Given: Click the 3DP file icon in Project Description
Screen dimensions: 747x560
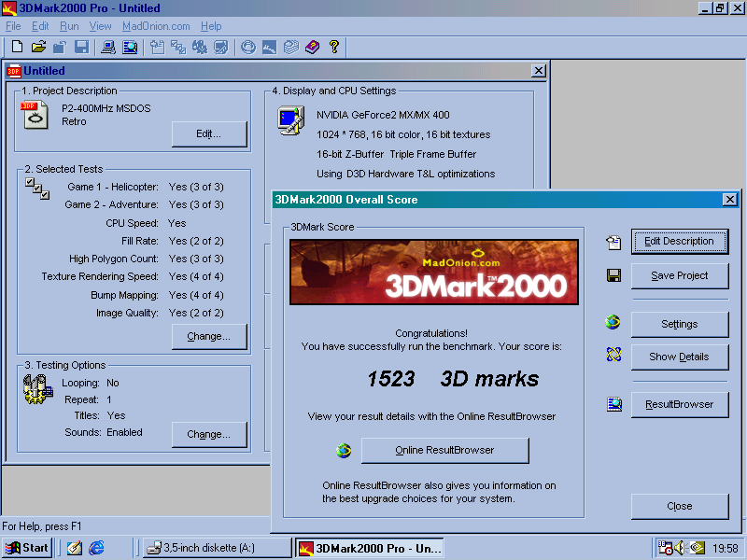Looking at the screenshot, I should point(35,114).
